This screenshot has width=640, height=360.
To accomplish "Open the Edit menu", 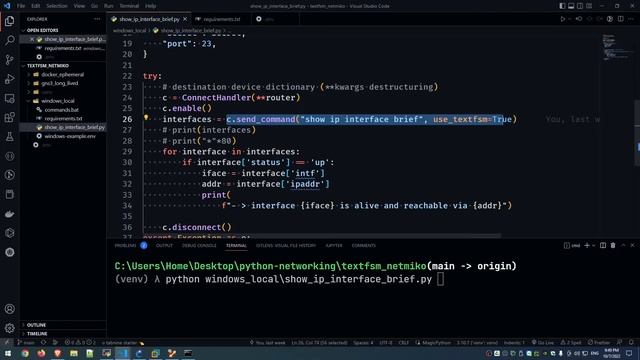I will click(x=36, y=6).
